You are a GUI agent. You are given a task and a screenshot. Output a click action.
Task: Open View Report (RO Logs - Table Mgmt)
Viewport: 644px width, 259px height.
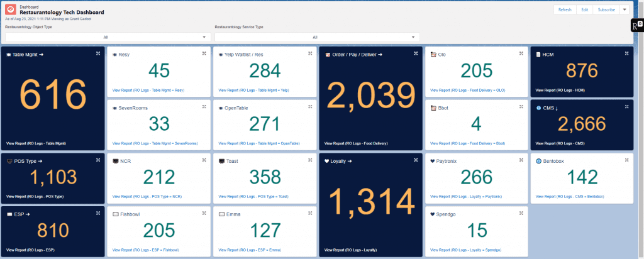click(x=36, y=143)
